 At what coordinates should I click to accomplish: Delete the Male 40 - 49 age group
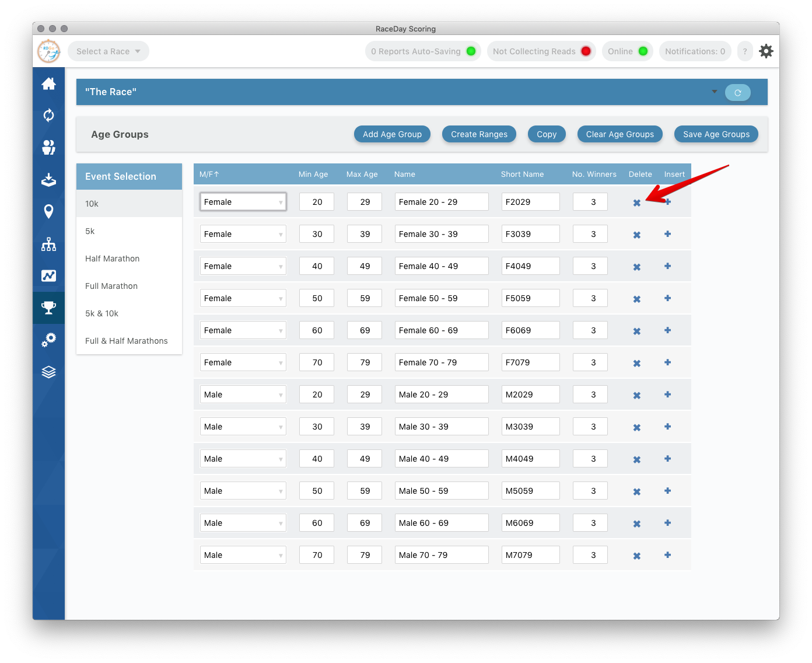pos(637,459)
